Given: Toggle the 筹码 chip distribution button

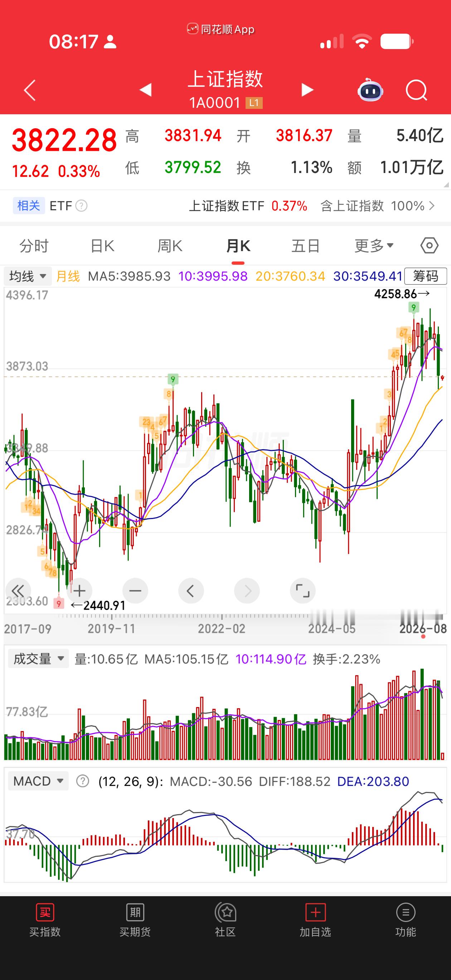Looking at the screenshot, I should point(426,276).
